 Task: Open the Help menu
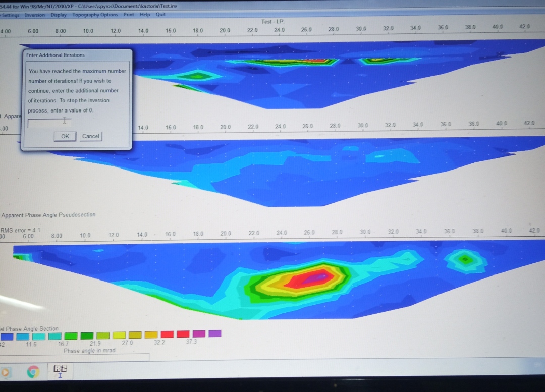click(145, 15)
